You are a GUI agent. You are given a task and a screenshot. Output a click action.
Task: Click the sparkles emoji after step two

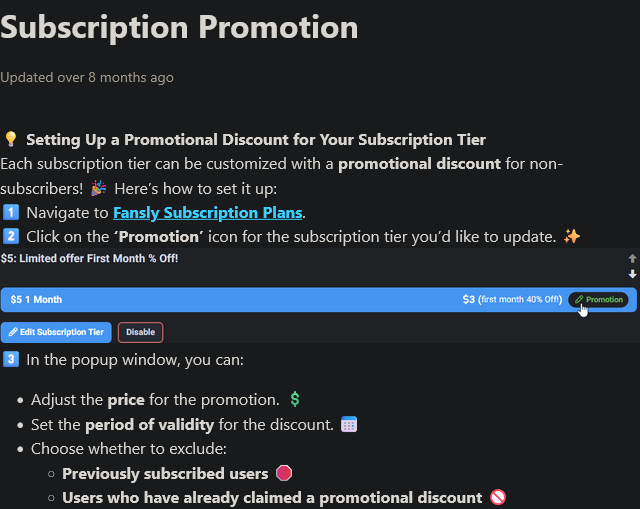coord(572,236)
